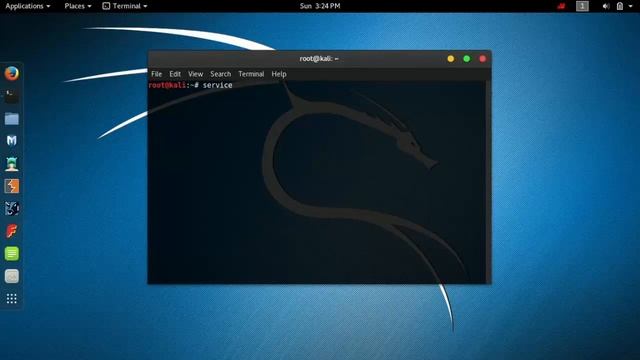Image resolution: width=640 pixels, height=360 pixels.
Task: Click the 'service' command text in terminal
Action: (218, 85)
